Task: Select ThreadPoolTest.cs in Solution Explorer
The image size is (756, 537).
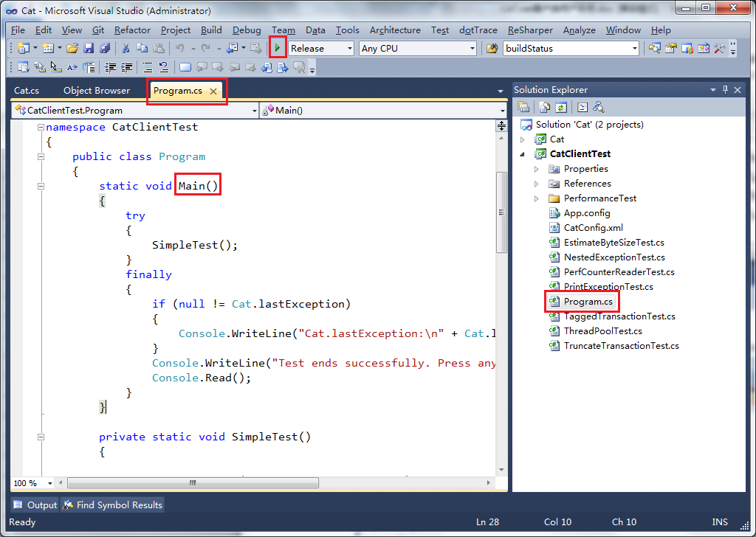Action: (602, 331)
